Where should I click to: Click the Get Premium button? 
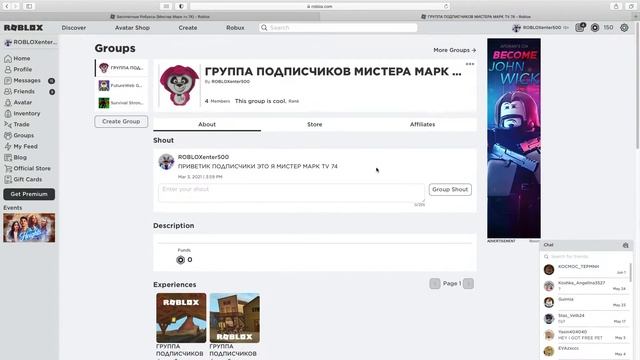point(29,194)
